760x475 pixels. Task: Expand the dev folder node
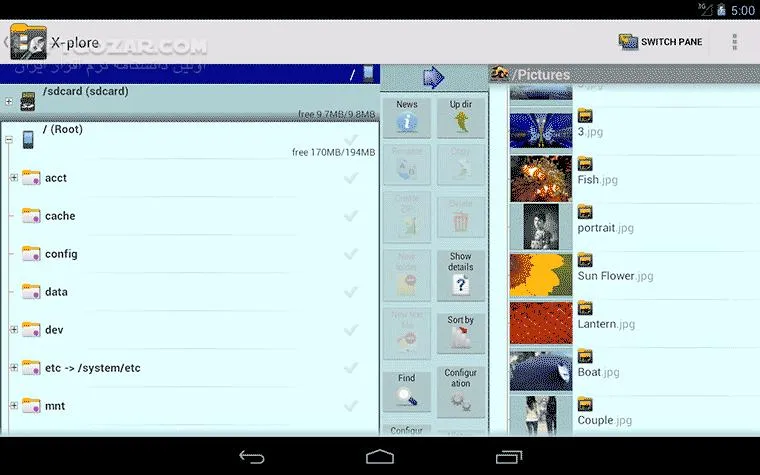(14, 330)
